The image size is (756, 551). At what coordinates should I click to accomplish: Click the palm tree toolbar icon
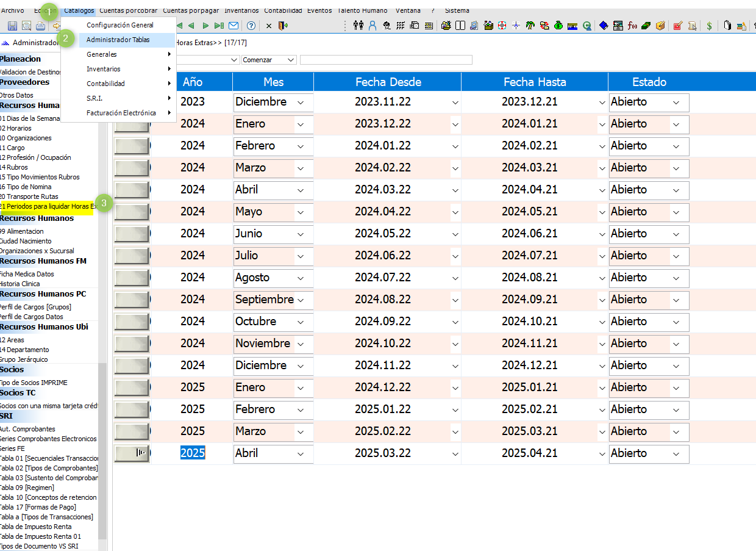(530, 26)
